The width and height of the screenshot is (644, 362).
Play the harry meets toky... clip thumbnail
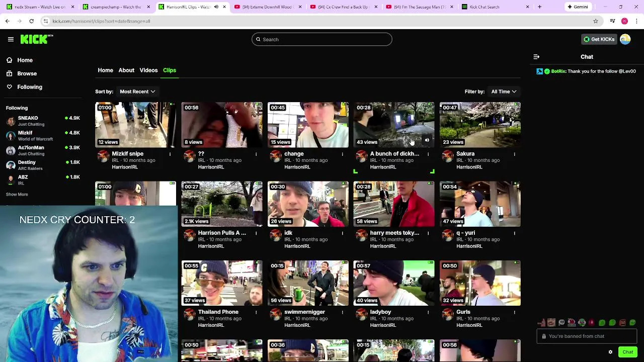[x=394, y=204]
